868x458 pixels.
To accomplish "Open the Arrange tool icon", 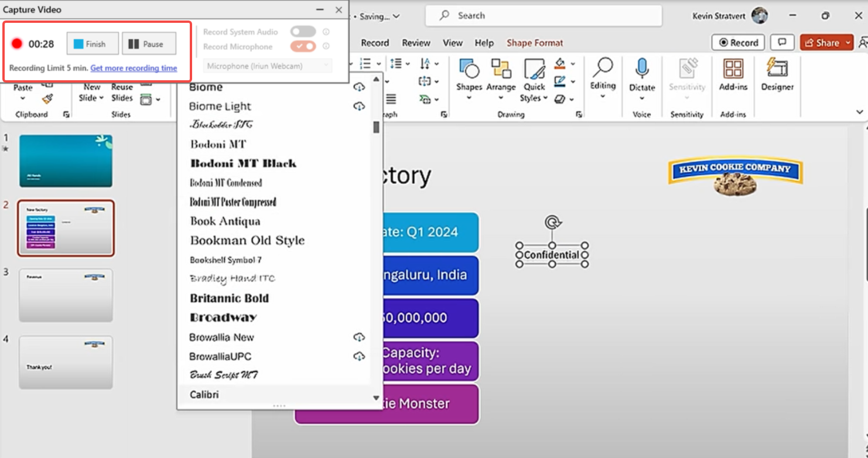I will coord(501,69).
